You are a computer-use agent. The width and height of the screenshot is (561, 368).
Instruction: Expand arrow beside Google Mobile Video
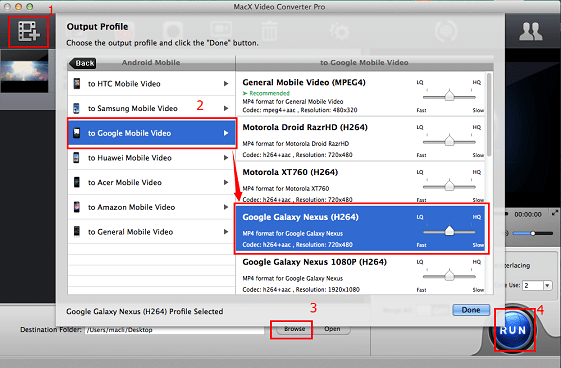point(226,133)
